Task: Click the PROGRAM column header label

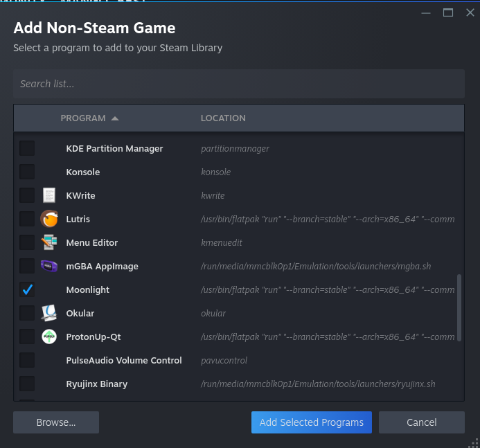Action: point(83,118)
